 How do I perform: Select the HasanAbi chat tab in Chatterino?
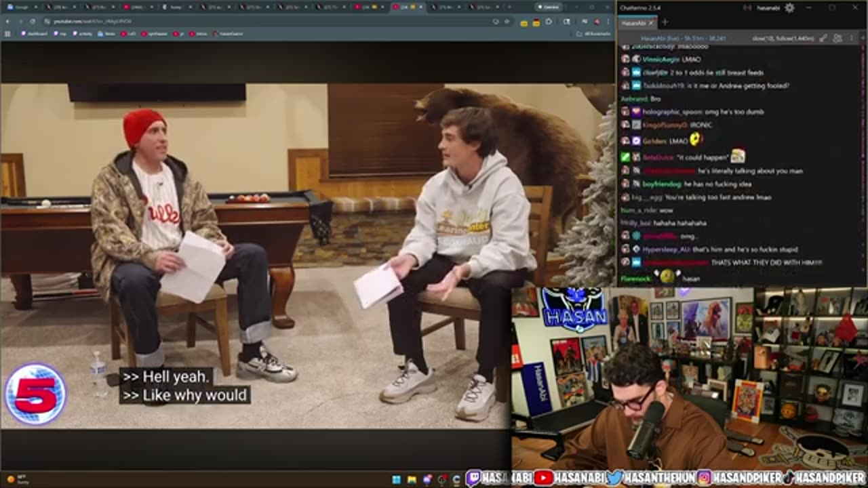634,22
